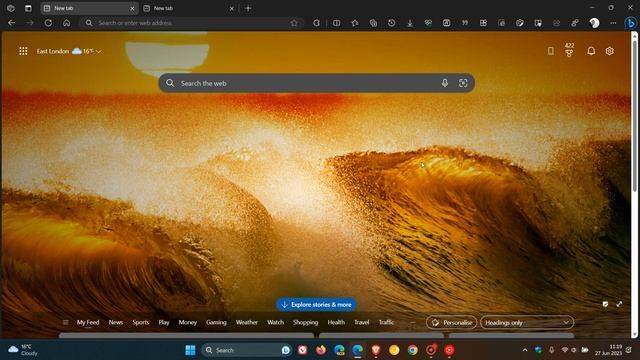This screenshot has width=640, height=360.
Task: Start voice search with the microphone icon
Action: coord(445,83)
